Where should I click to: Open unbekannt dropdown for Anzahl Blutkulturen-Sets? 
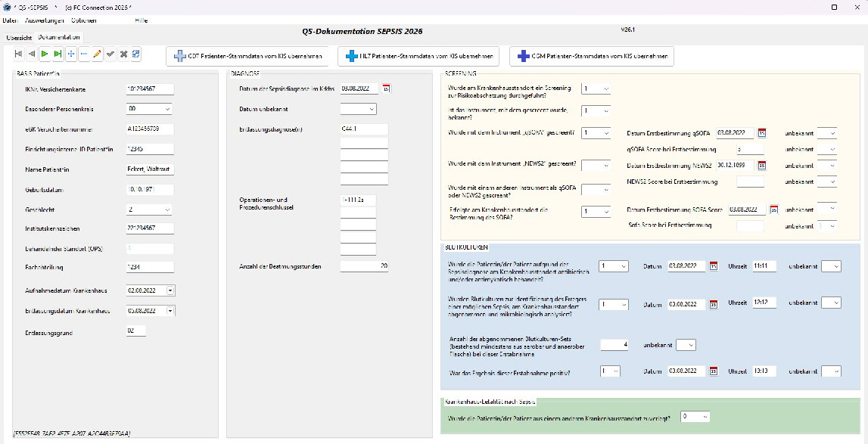click(x=691, y=345)
